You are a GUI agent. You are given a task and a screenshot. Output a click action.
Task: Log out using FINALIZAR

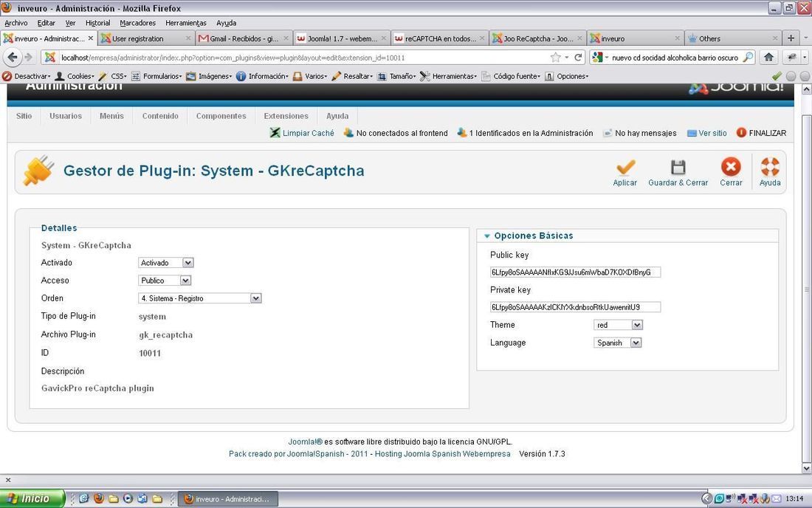coord(761,133)
